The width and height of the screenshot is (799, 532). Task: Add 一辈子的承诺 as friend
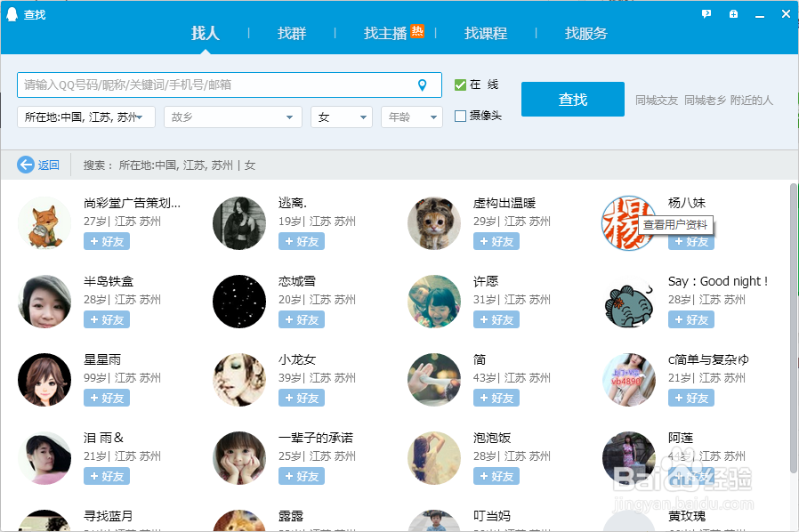click(302, 476)
